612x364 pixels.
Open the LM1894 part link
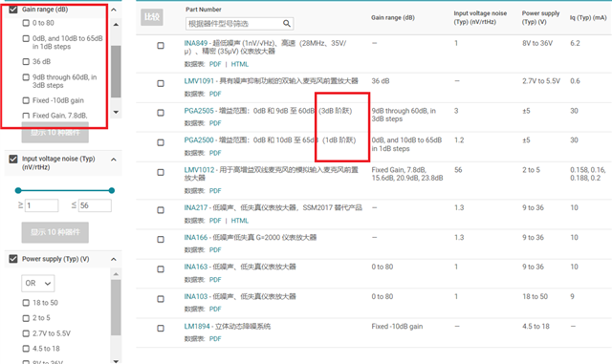pos(197,326)
